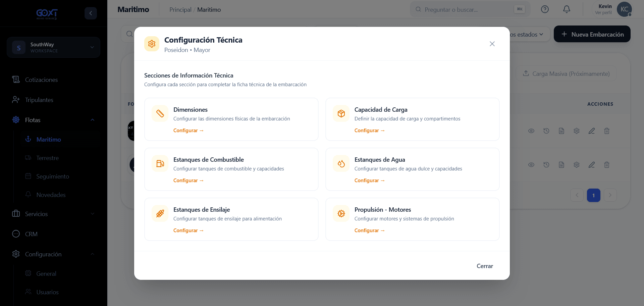Open Usuarios under Configuración
The width and height of the screenshot is (644, 306).
[47, 292]
